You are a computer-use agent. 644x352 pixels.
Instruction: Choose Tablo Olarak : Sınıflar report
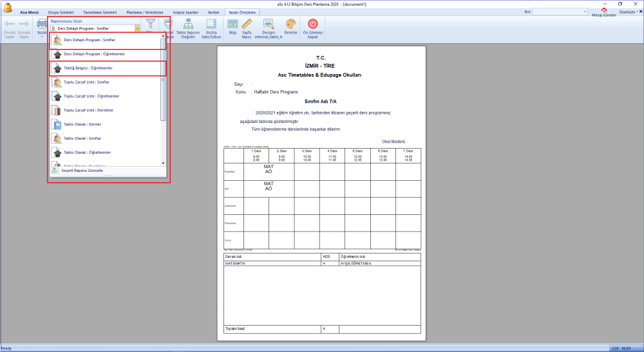106,138
